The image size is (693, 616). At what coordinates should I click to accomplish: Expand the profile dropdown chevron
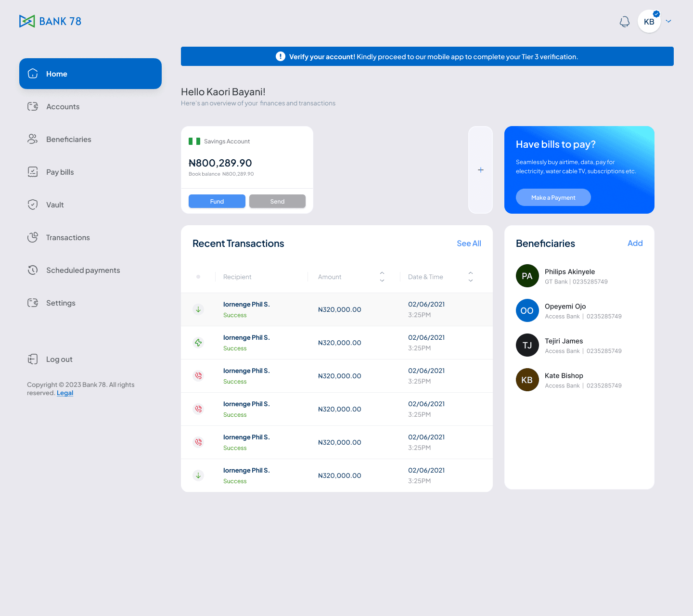[668, 21]
